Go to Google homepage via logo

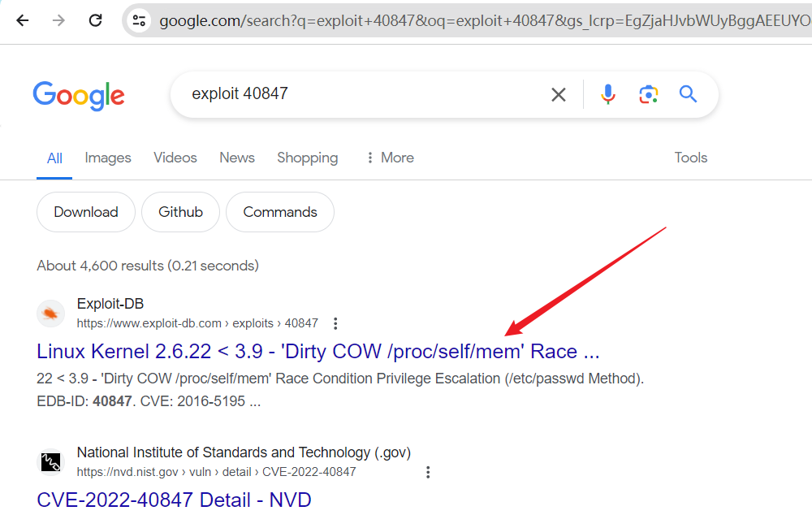(x=79, y=95)
